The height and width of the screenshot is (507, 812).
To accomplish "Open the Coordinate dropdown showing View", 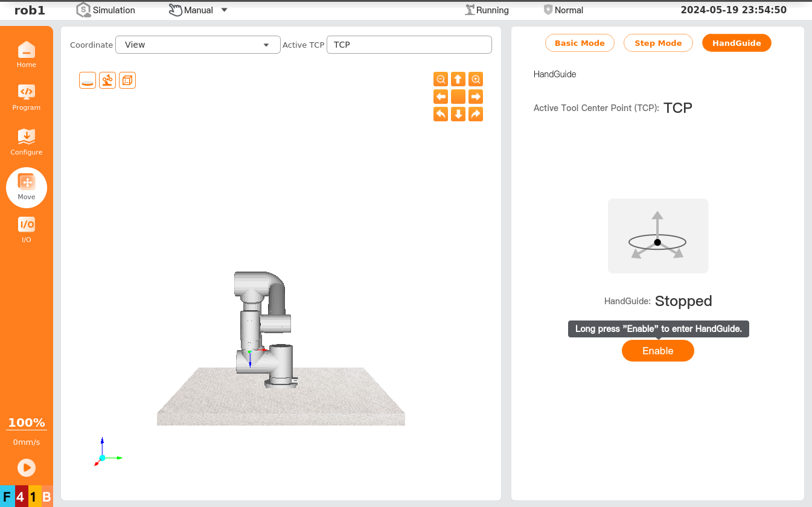I will (197, 45).
